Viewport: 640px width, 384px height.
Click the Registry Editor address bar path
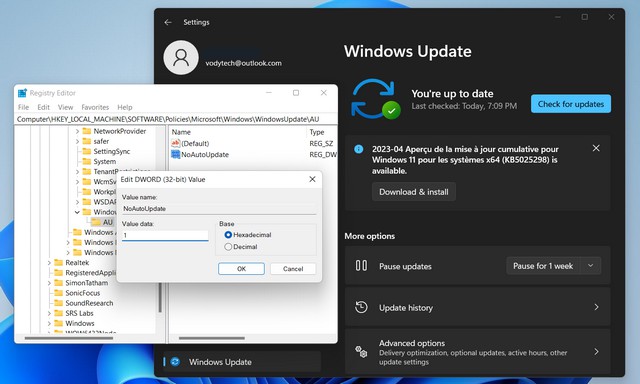click(176, 119)
